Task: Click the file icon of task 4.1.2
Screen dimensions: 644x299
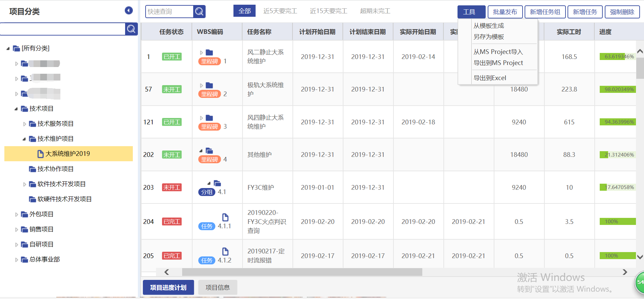Action: click(225, 251)
